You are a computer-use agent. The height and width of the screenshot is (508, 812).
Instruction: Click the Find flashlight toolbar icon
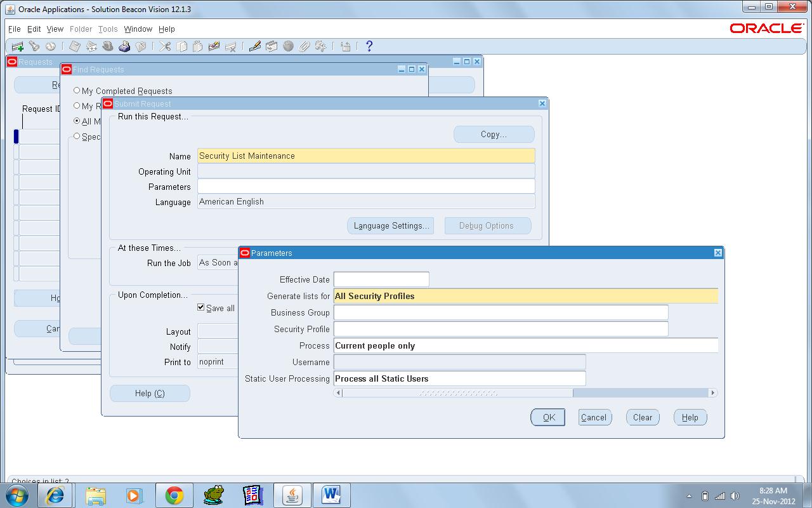(34, 46)
